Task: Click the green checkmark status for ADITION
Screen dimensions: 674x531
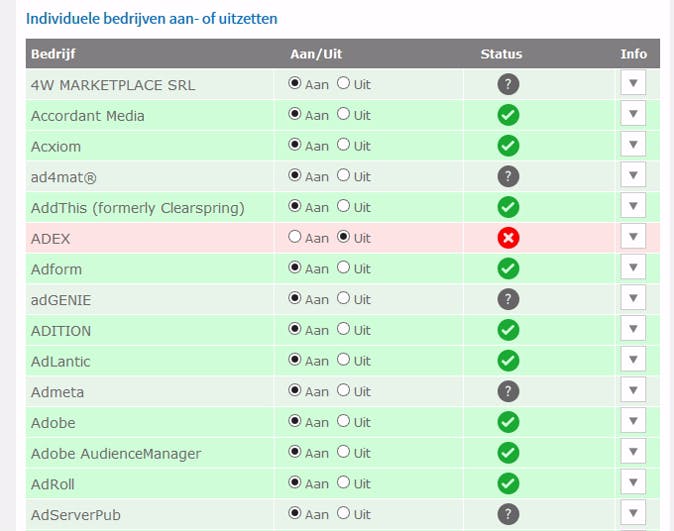Action: tap(508, 330)
